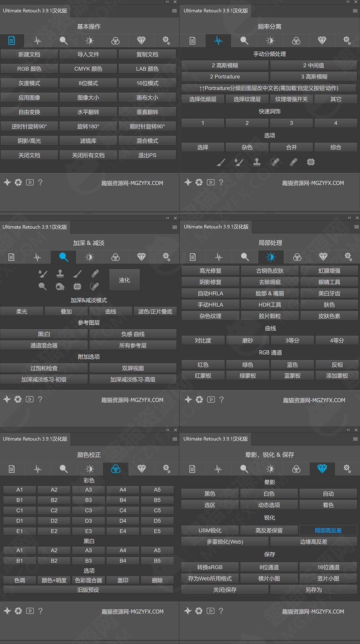Image resolution: width=360 pixels, height=644 pixels.
Task: Click the question mark help icon in 局部处理 panel
Action: coord(222,399)
